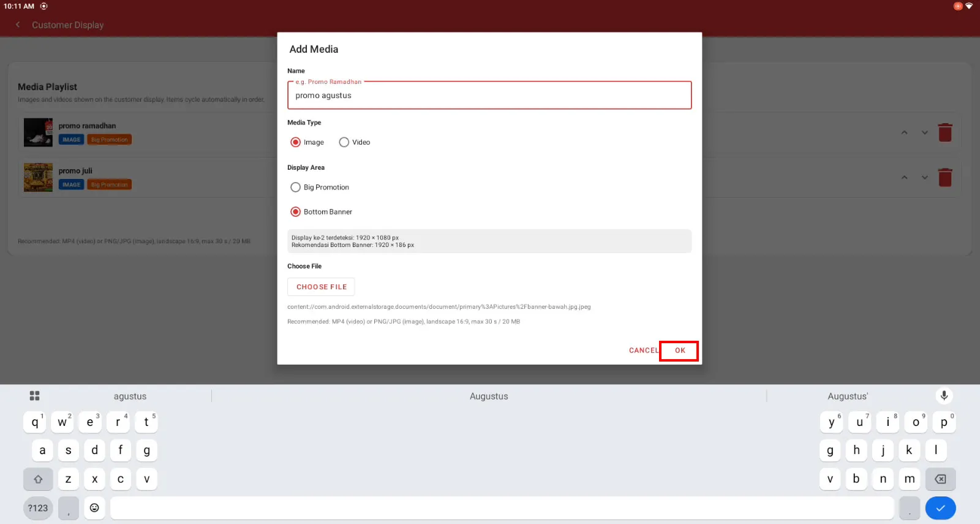Select the Video media type

[x=355, y=142]
